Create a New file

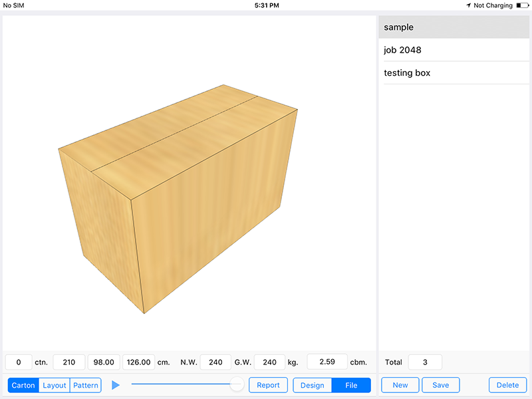[400, 385]
